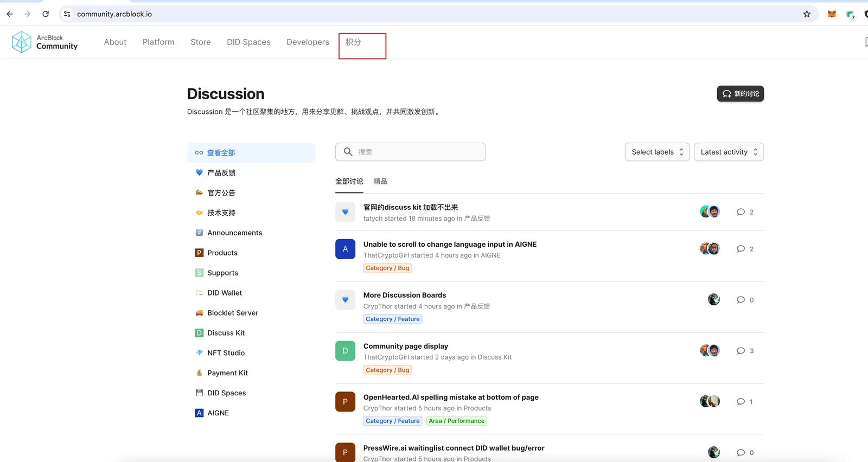Click comment count icon for Community page display
The height and width of the screenshot is (462, 868).
click(741, 351)
